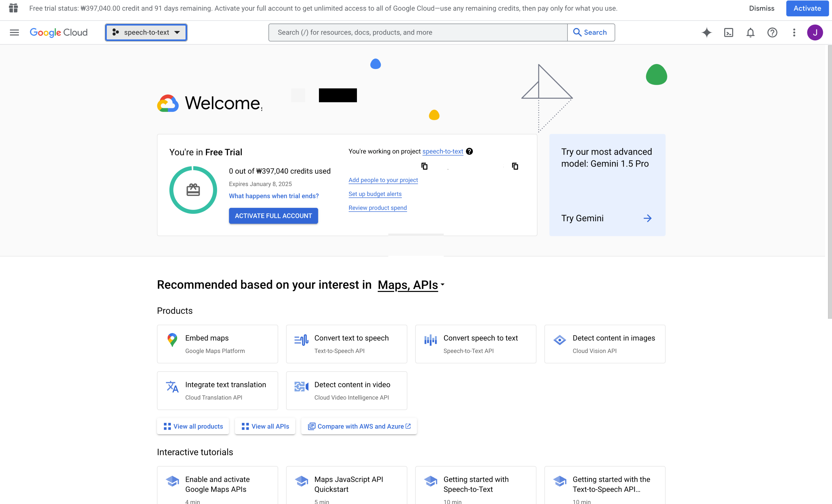Click the Video Intelligence icon

coord(301,387)
